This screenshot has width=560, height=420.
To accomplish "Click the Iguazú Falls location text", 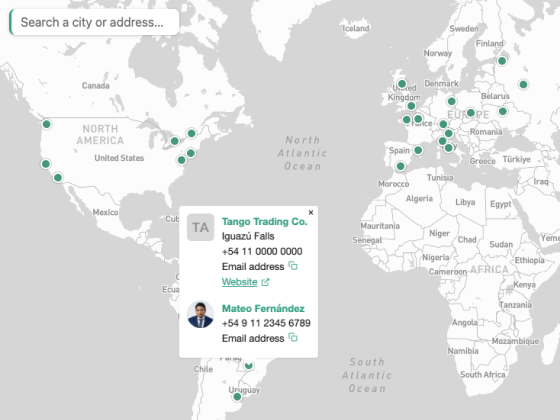I will pos(248,236).
